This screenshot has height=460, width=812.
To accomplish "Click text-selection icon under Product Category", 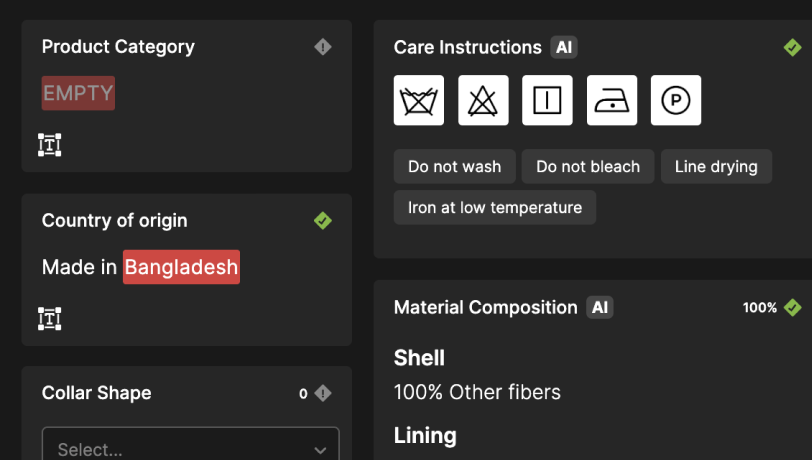I will tap(50, 145).
